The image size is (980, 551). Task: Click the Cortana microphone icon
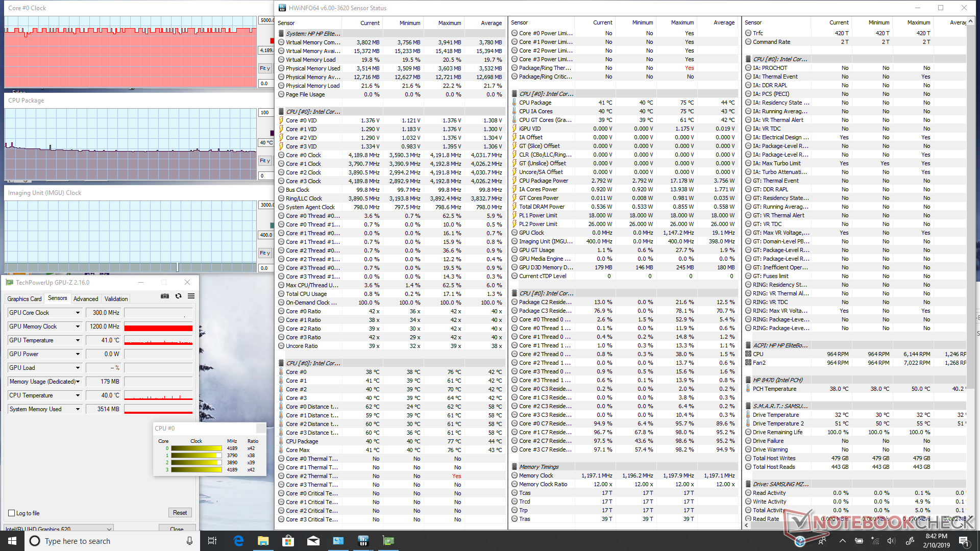(189, 541)
